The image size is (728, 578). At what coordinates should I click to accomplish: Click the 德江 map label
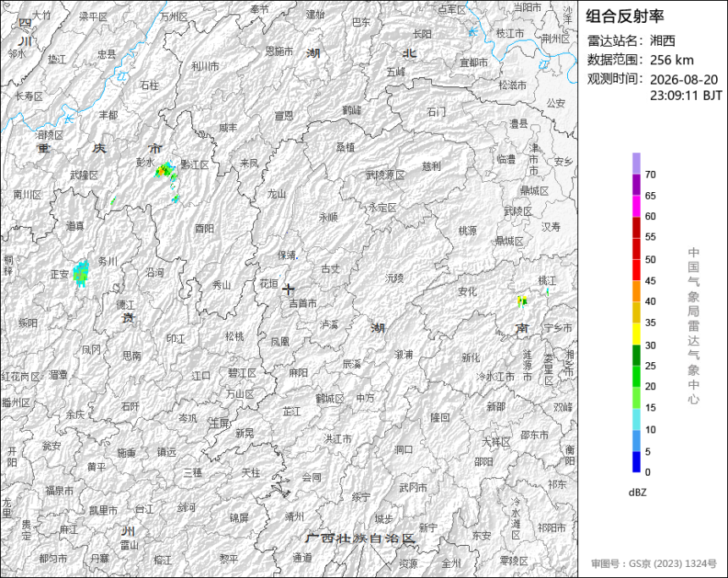pos(125,305)
